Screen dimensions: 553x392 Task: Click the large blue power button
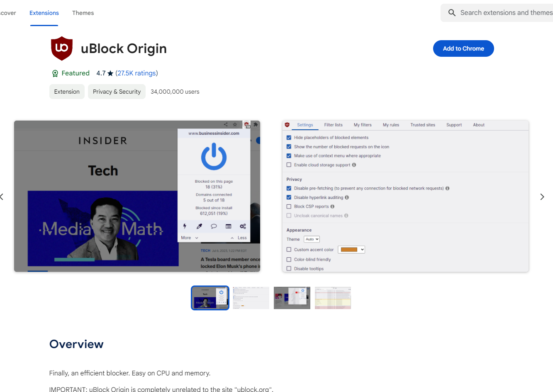(214, 157)
